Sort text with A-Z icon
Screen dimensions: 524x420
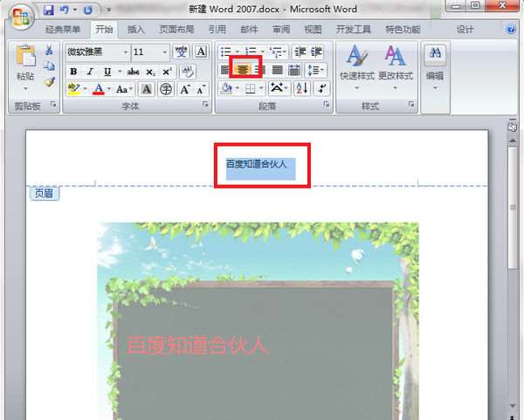302,88
